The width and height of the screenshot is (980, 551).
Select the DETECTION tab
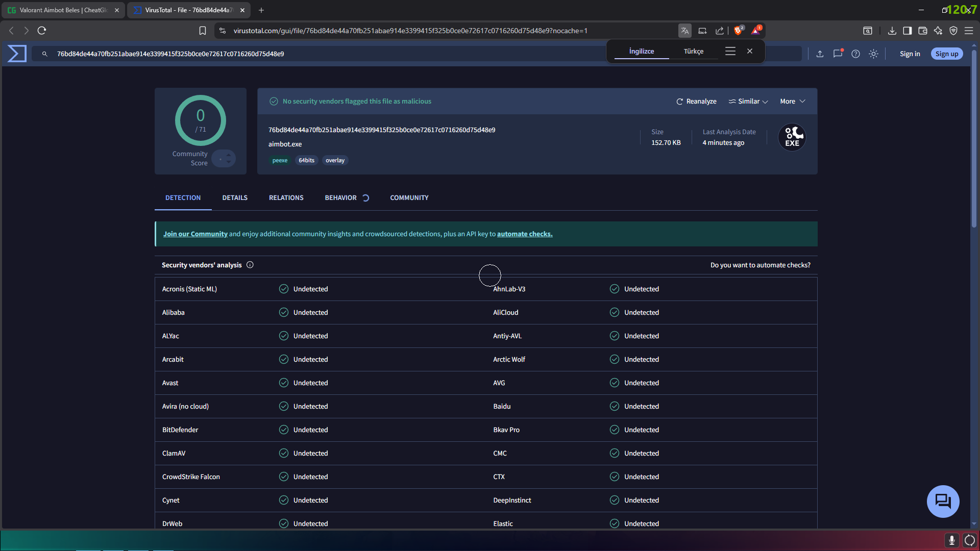(183, 197)
